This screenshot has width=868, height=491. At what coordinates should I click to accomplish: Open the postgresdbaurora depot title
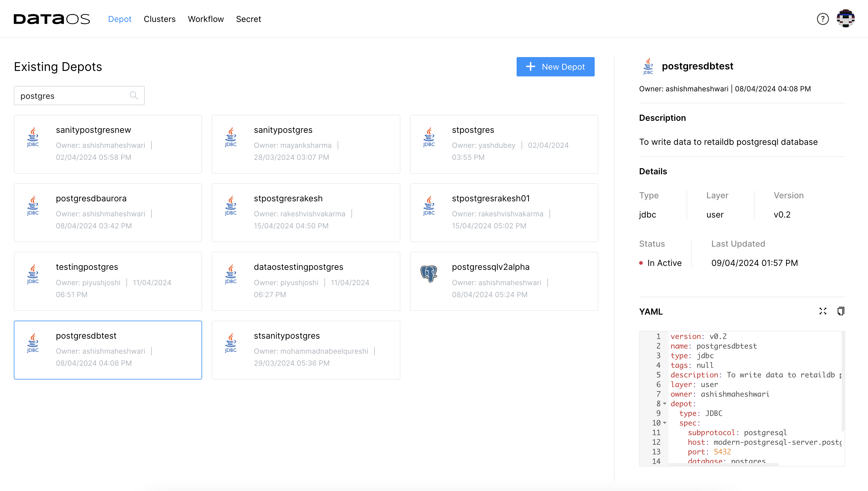click(91, 198)
